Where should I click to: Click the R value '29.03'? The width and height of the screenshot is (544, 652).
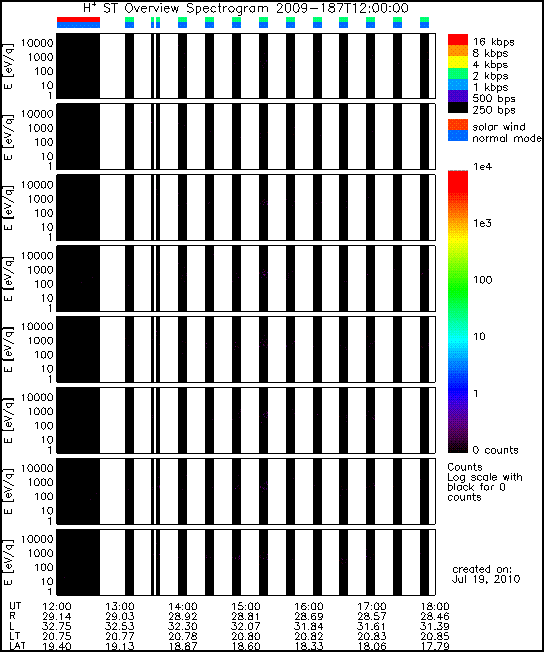tap(119, 616)
